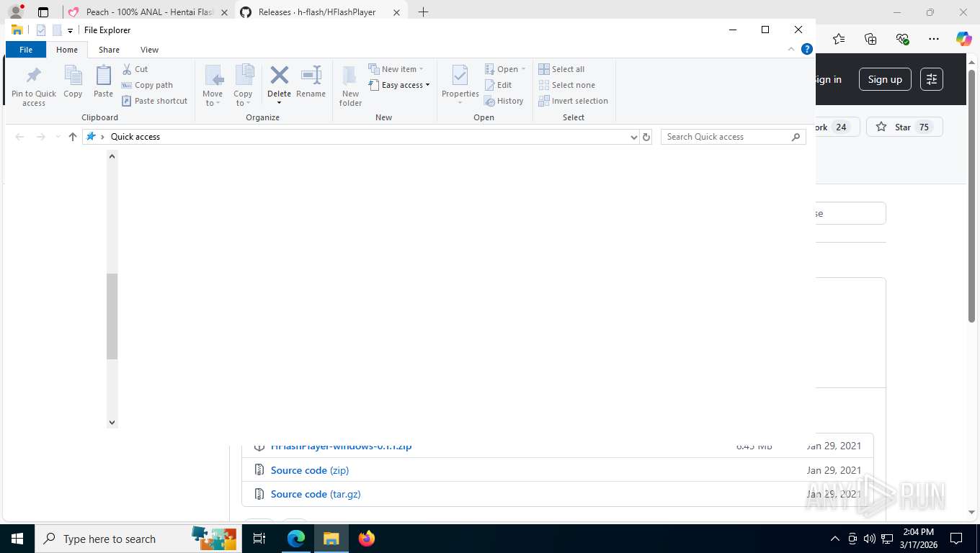Open a new browser tab
The width and height of the screenshot is (980, 553).
(x=423, y=12)
